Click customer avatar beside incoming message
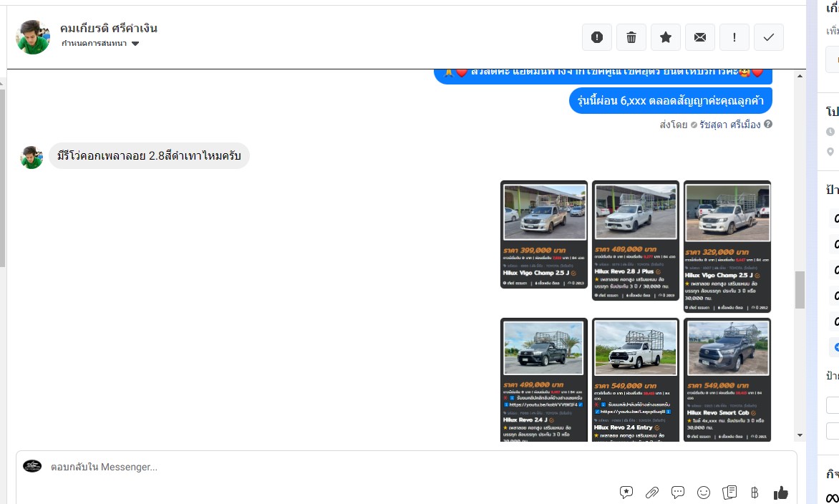The width and height of the screenshot is (839, 504). pos(31,157)
